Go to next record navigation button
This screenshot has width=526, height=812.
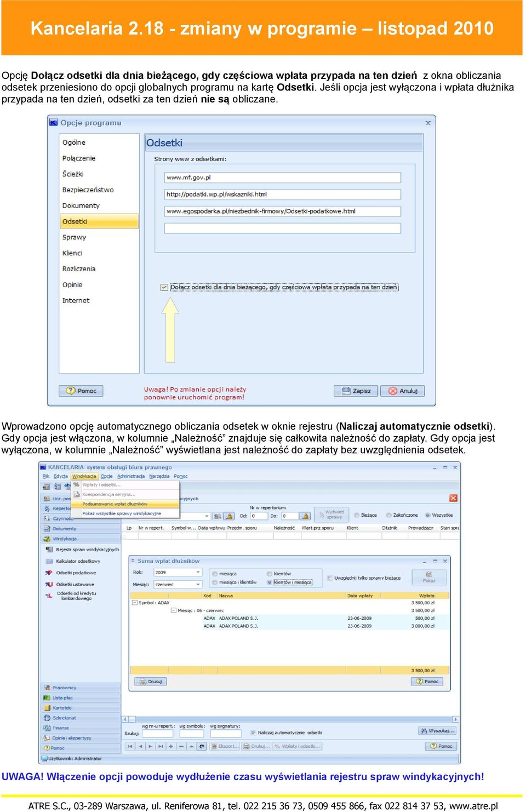pos(150,746)
